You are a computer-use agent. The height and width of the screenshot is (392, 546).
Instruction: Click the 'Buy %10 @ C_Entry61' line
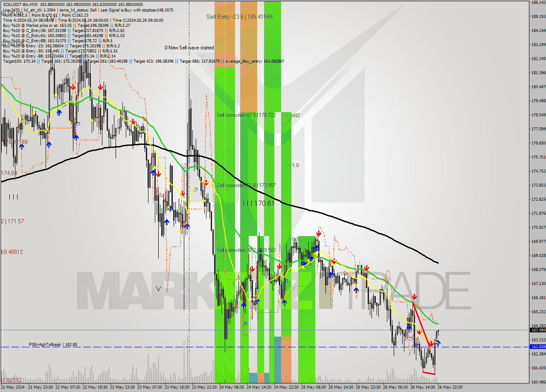point(64,35)
